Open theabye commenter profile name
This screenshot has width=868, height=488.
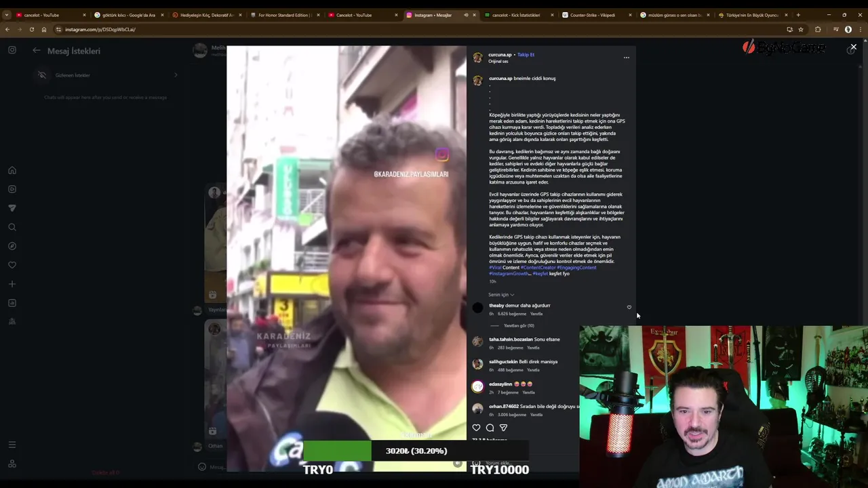click(x=496, y=306)
